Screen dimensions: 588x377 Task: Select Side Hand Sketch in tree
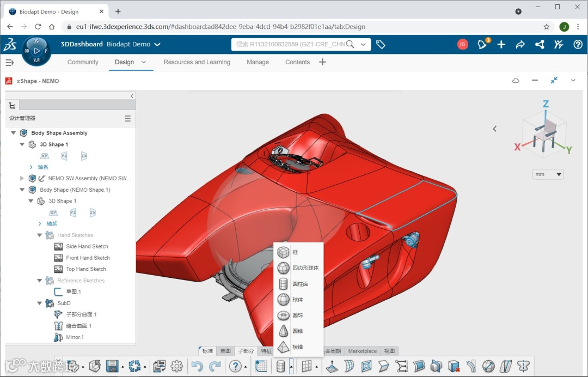87,246
